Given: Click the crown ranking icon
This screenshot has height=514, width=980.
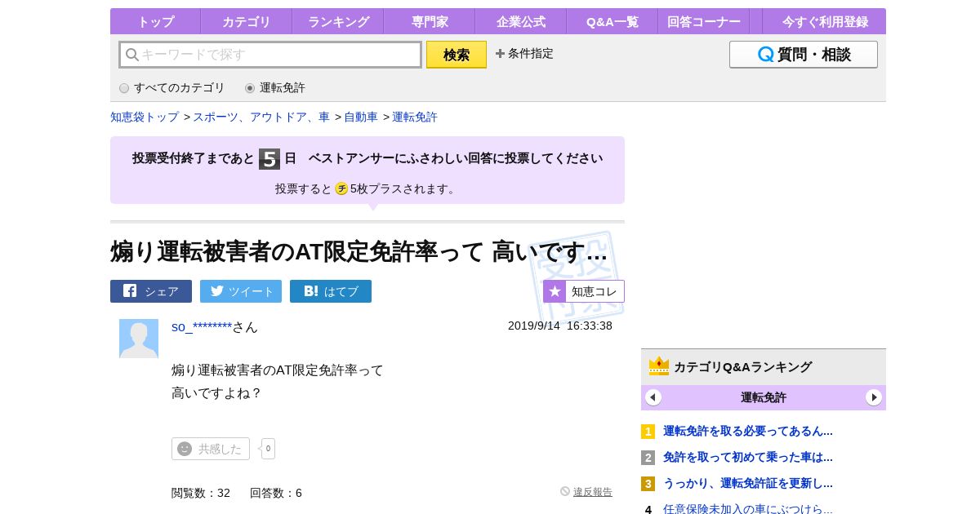Looking at the screenshot, I should coord(659,366).
